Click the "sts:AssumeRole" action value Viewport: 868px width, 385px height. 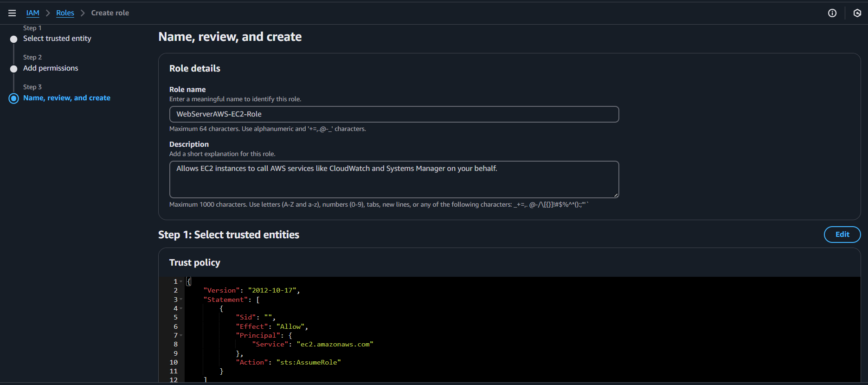coord(309,363)
